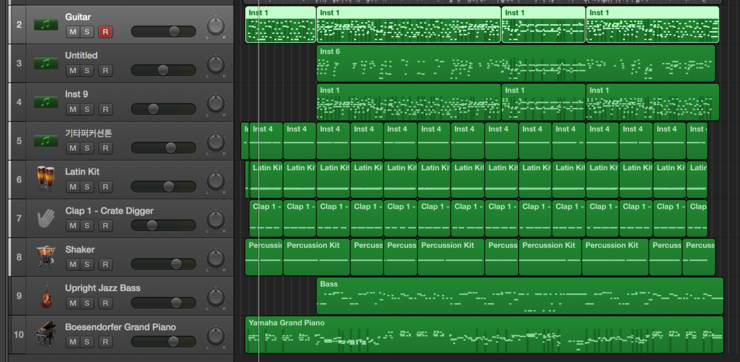This screenshot has height=362, width=740.
Task: Click the Upright Jazz Bass instrument icon
Action: click(46, 295)
